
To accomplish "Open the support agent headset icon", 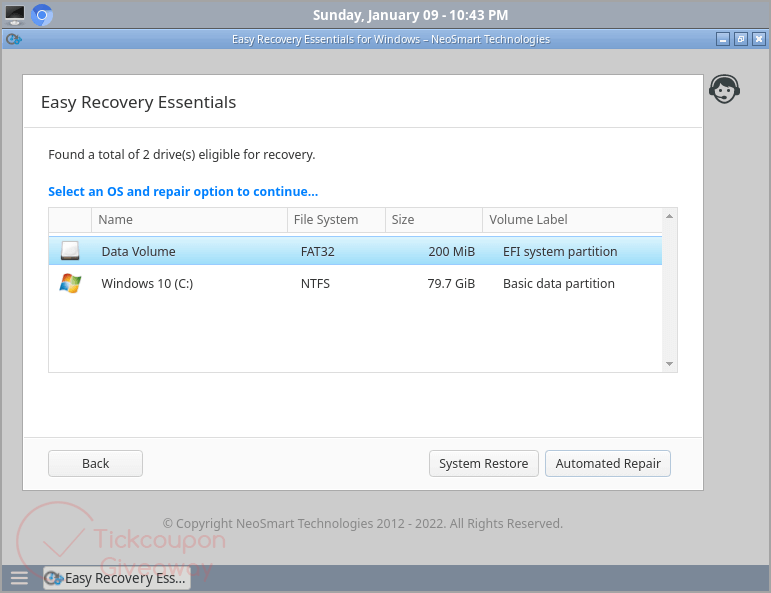I will [724, 89].
